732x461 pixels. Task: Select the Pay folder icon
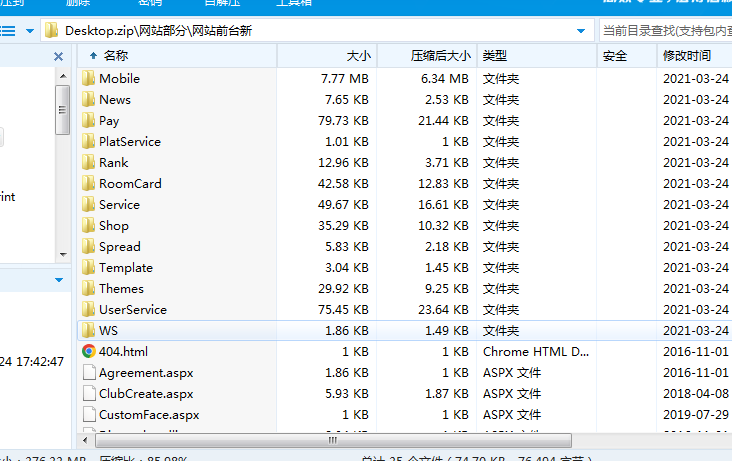point(88,120)
